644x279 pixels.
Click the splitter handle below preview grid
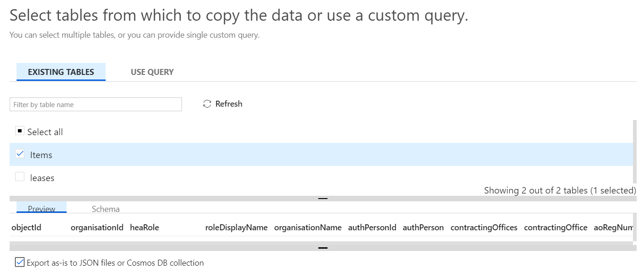coord(323,248)
